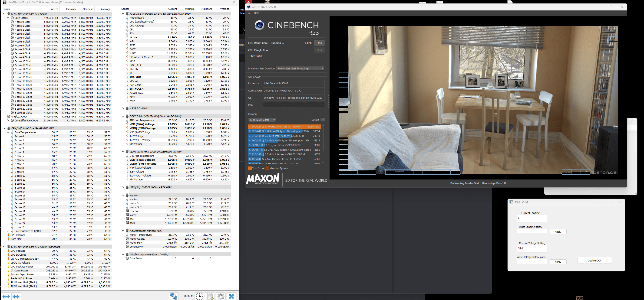Reset min/max values with the clock icon
This screenshot has height=300, width=644.
click(199, 296)
